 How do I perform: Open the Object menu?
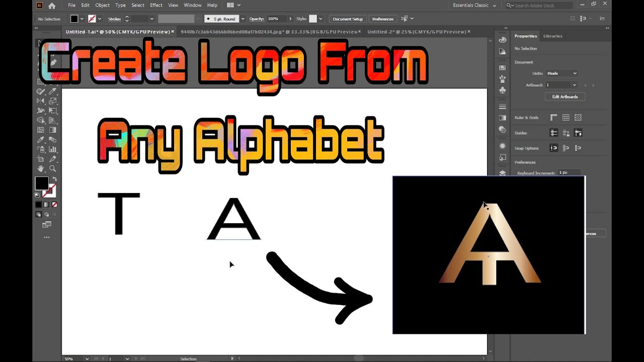pyautogui.click(x=103, y=5)
